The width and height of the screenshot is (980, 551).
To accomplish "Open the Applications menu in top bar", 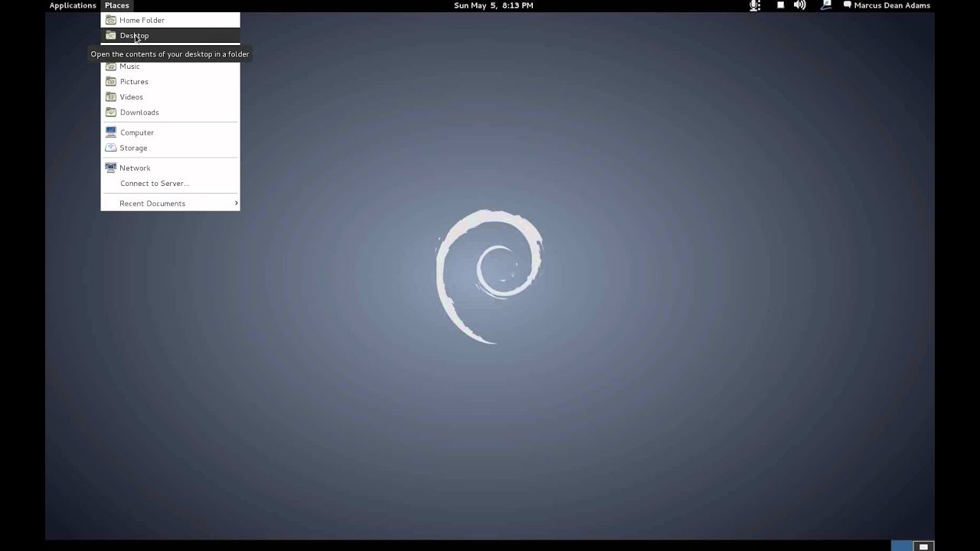I will pos(73,5).
